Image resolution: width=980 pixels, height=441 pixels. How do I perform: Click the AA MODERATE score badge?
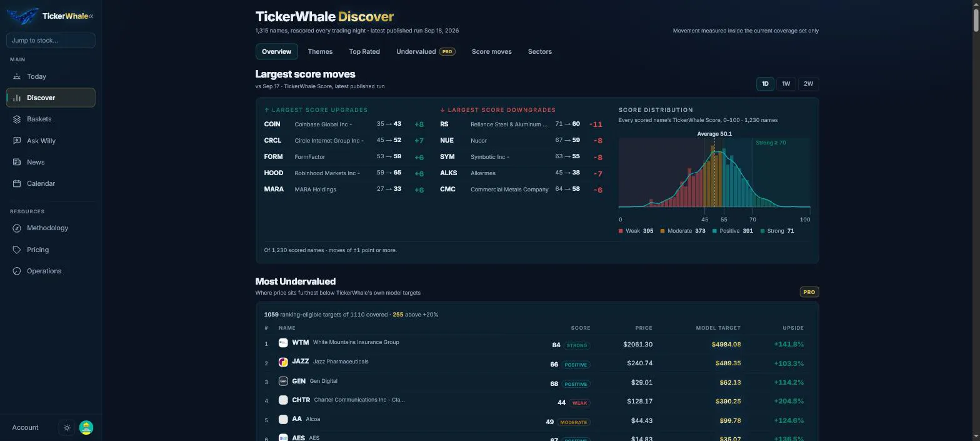click(x=573, y=422)
